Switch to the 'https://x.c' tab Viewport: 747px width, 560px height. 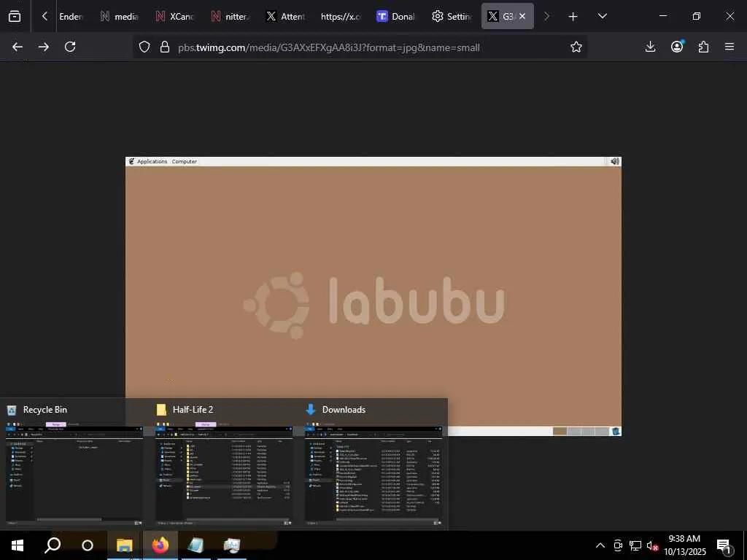(x=340, y=16)
